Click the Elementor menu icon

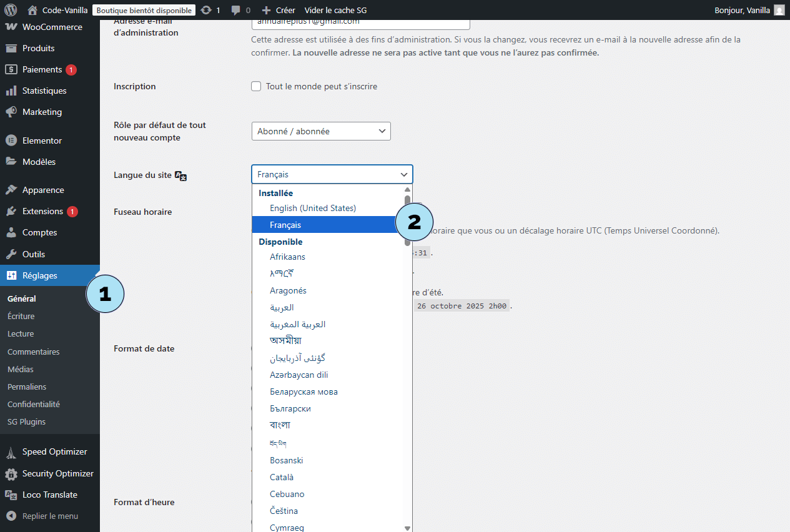pos(11,140)
